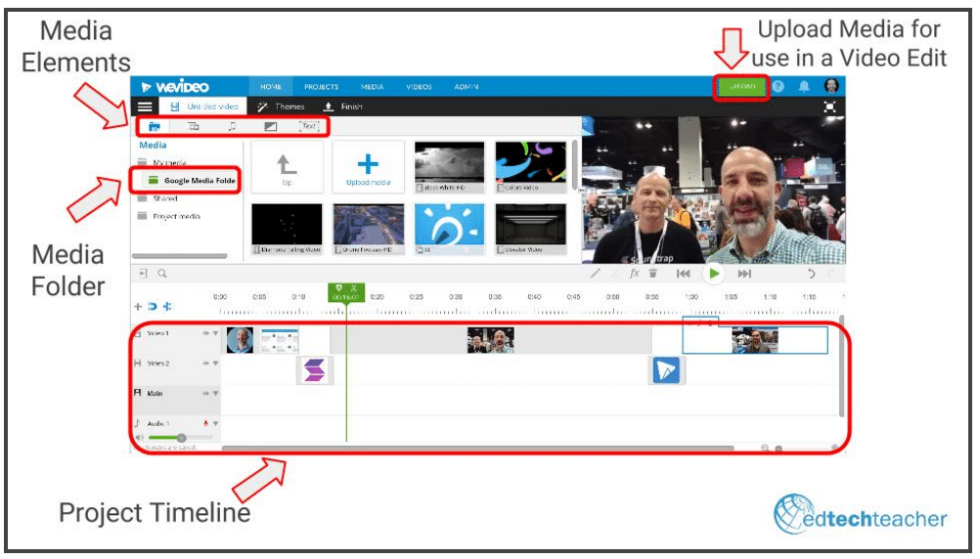Screen dimensions: 980x559
Task: Add a track with plus icon
Action: (138, 307)
